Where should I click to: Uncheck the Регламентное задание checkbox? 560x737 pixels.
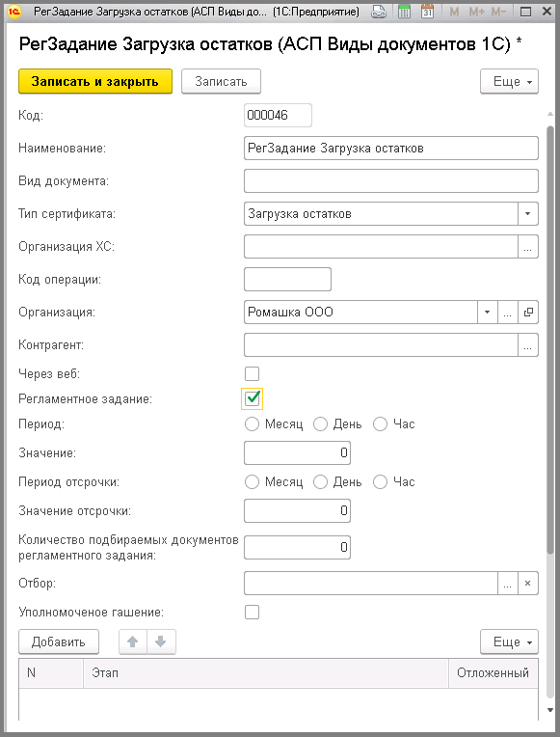pos(253,399)
